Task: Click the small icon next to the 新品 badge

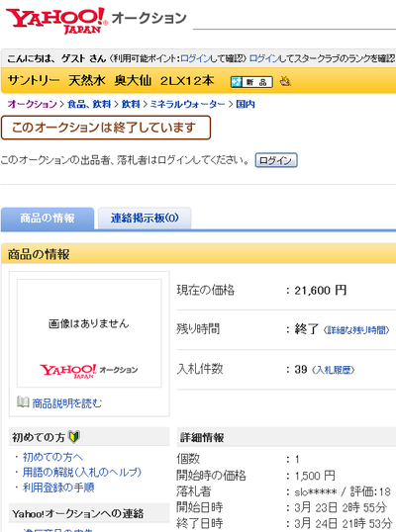Action: coord(285,81)
